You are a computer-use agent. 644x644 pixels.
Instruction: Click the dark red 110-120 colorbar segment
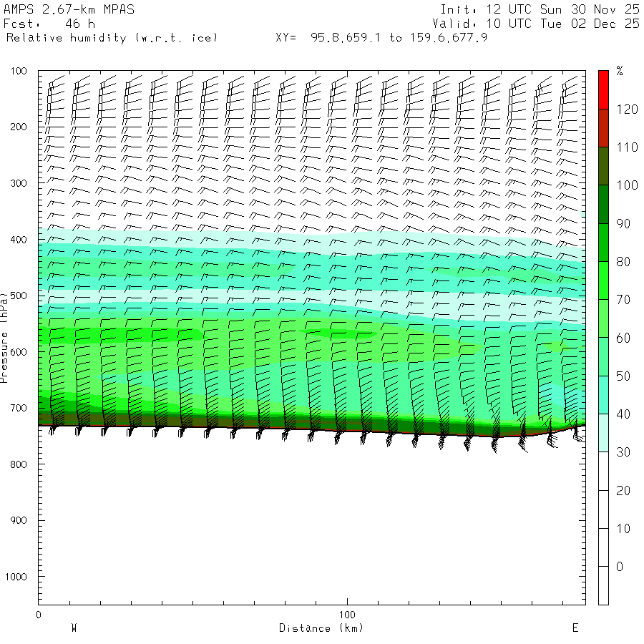click(x=603, y=128)
